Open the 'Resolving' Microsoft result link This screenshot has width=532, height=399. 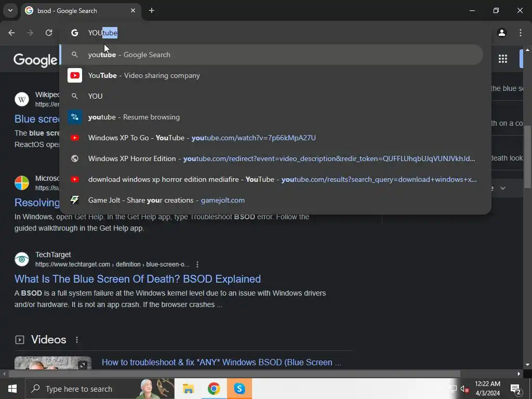37,203
